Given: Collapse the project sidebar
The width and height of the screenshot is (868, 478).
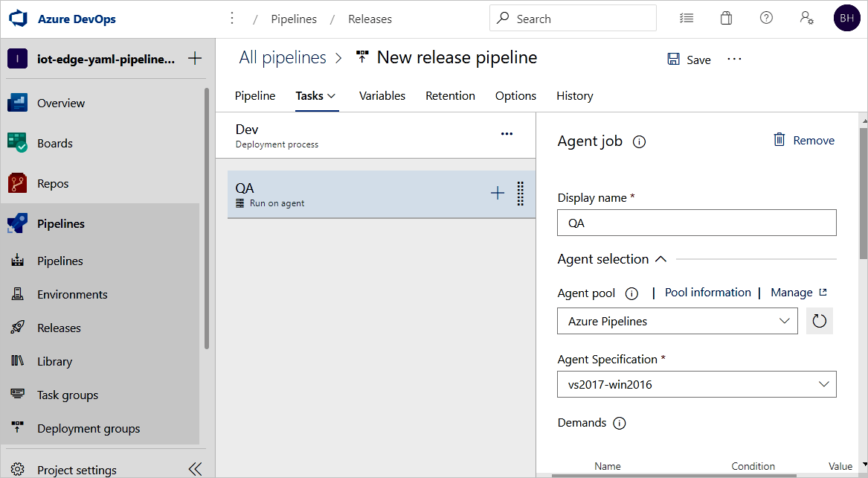Looking at the screenshot, I should pyautogui.click(x=195, y=468).
